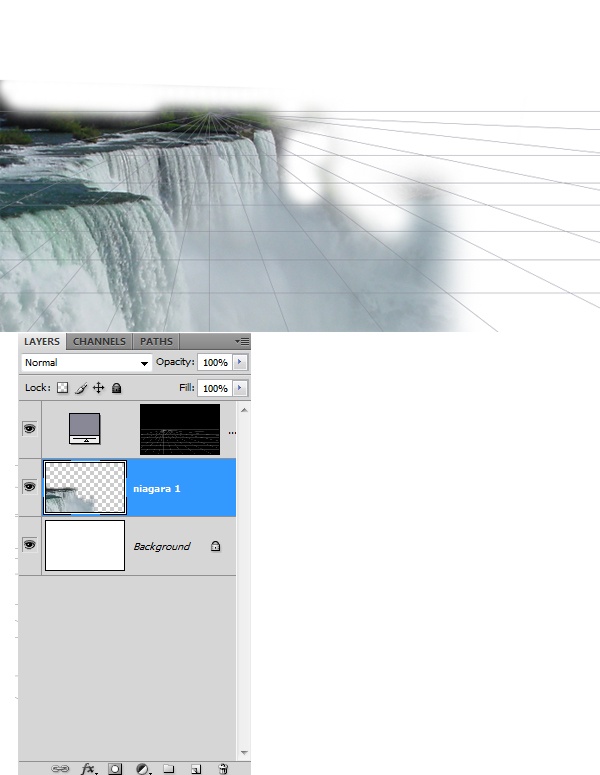600x775 pixels.
Task: Switch to the Paths tab
Action: point(156,342)
